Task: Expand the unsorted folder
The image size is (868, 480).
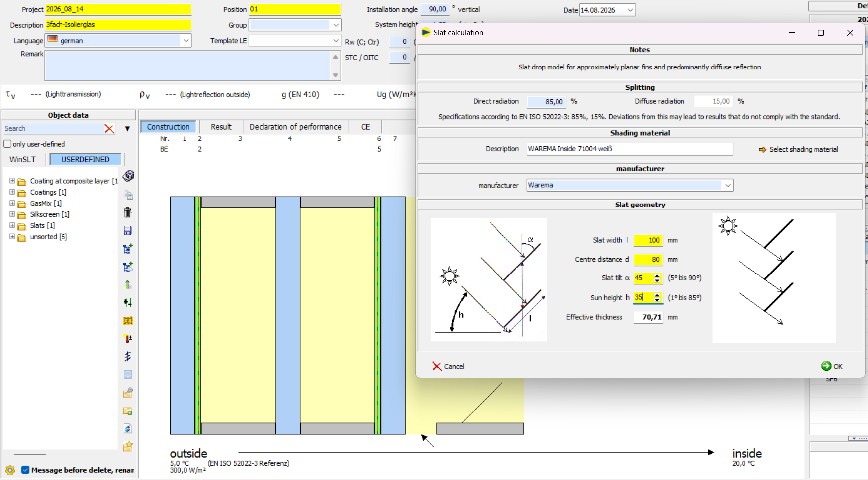Action: [x=12, y=236]
